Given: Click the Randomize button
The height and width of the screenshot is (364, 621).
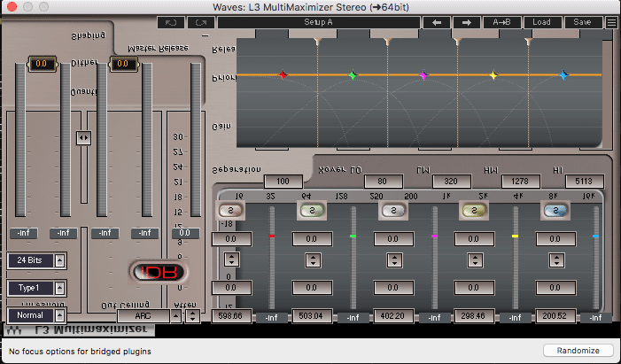Looking at the screenshot, I should tap(578, 351).
